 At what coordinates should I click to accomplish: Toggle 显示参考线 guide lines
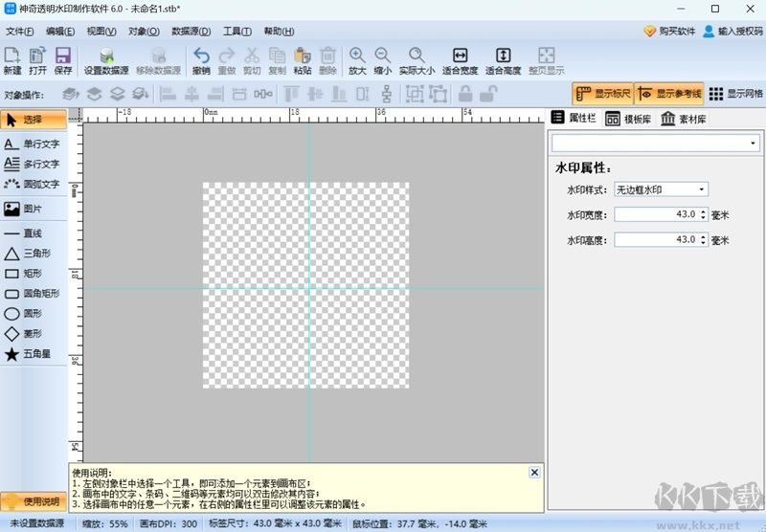pos(668,94)
